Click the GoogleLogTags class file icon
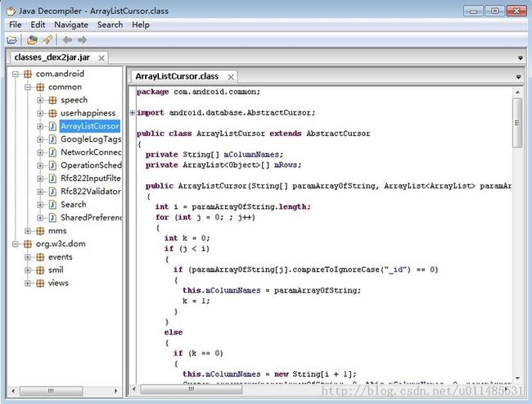This screenshot has height=404, width=532. point(52,139)
